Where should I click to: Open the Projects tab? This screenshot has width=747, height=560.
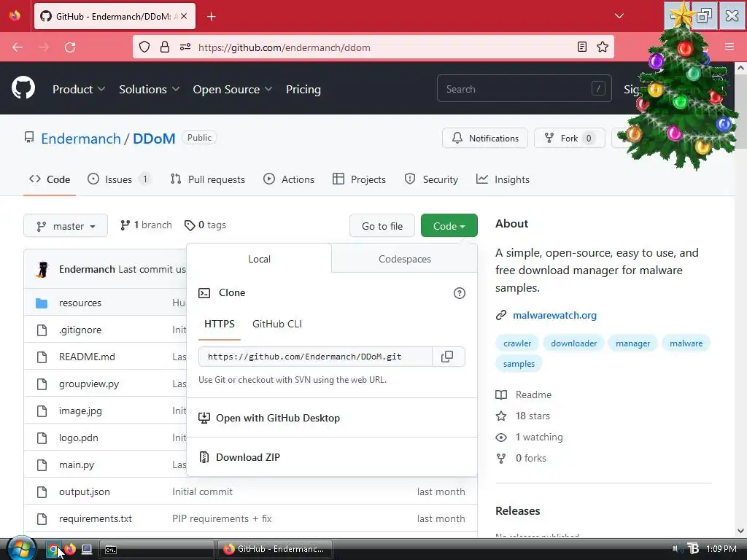359,179
